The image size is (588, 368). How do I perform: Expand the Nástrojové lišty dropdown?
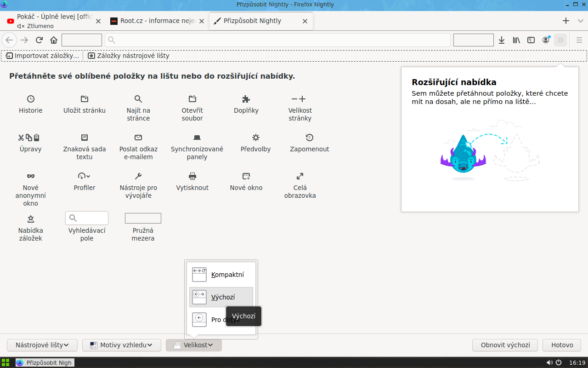[42, 345]
